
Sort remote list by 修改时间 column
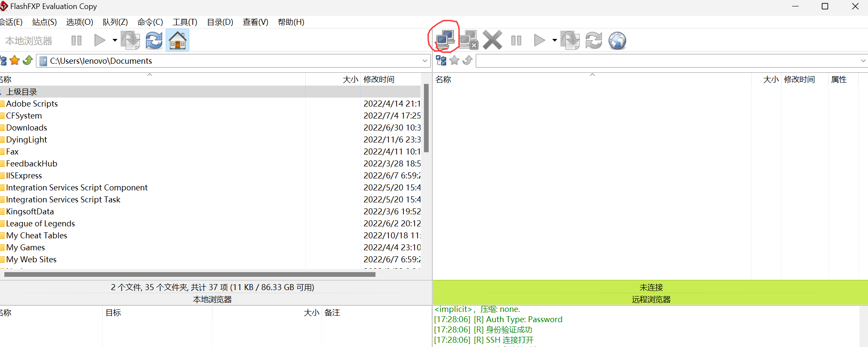[x=805, y=80]
